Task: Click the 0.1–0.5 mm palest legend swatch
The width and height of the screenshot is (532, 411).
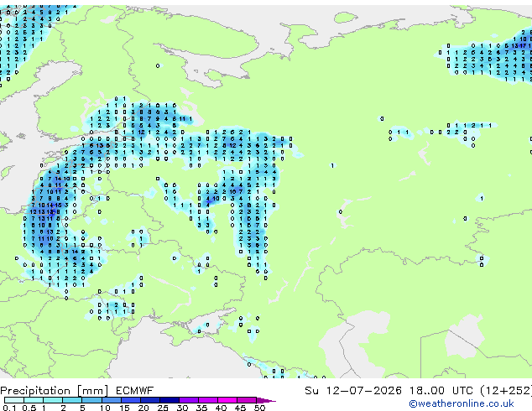Action: (x=14, y=400)
